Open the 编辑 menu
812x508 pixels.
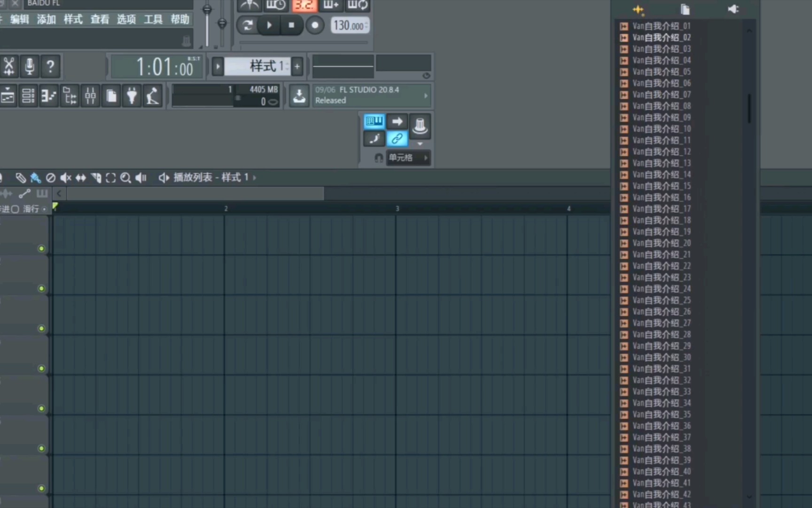(x=19, y=19)
